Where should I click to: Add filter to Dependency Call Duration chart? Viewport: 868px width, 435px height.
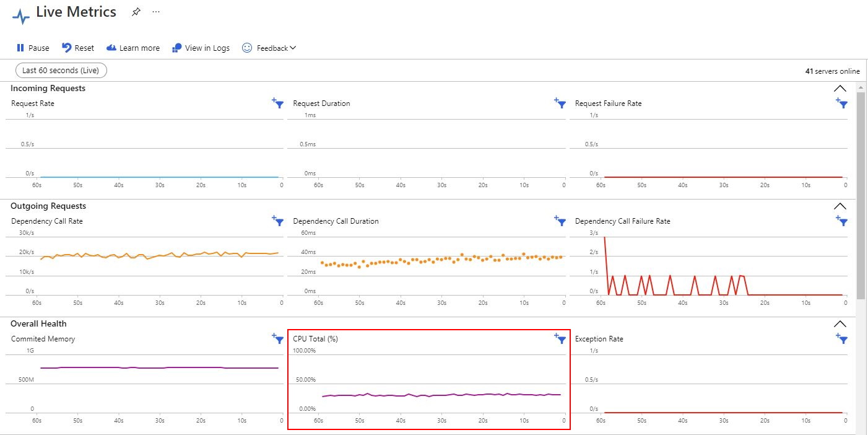click(560, 221)
